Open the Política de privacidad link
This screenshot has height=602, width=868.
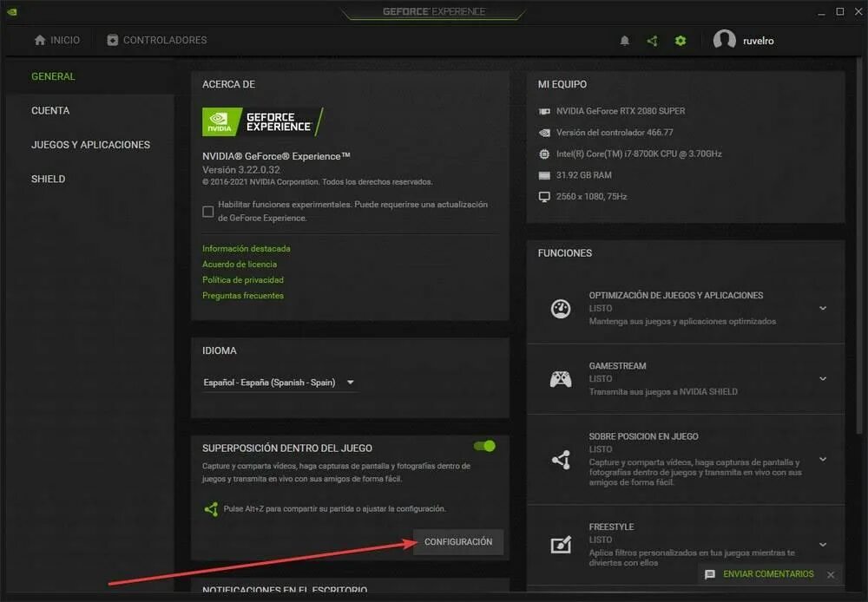coord(243,280)
